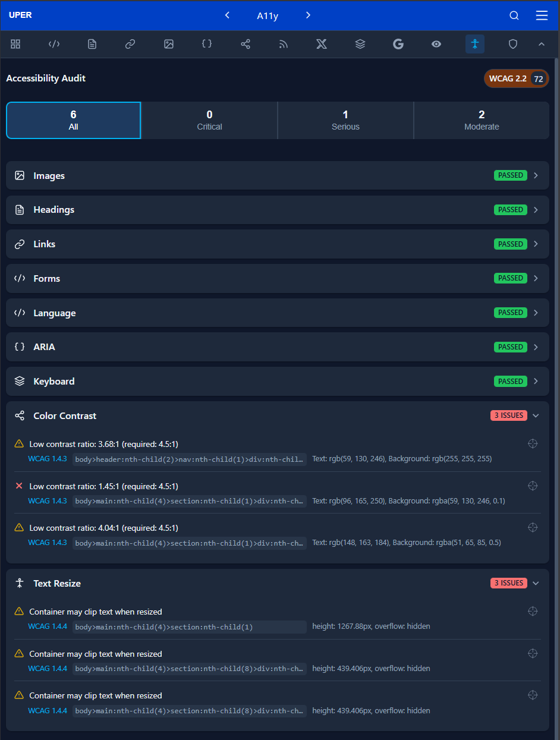
Task: Click the accessibility figure icon in the toolbar
Action: click(474, 44)
